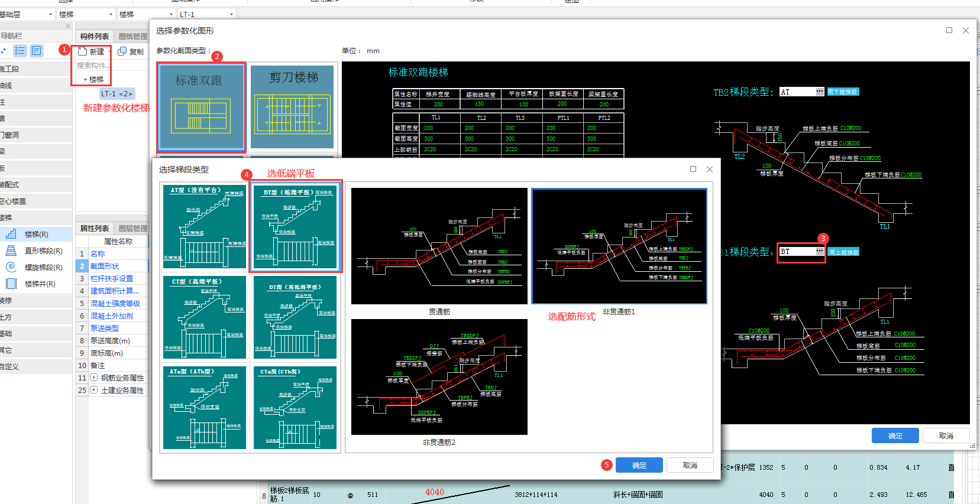Toggle the detail list view icon in the navigation bar
The height and width of the screenshot is (504, 980).
pos(37,51)
